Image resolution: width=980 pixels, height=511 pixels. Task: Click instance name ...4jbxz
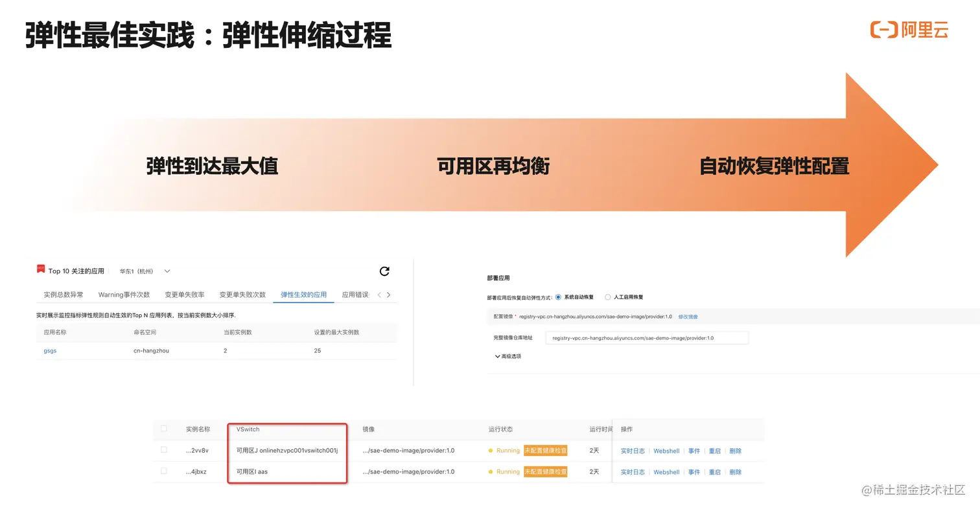(x=196, y=472)
